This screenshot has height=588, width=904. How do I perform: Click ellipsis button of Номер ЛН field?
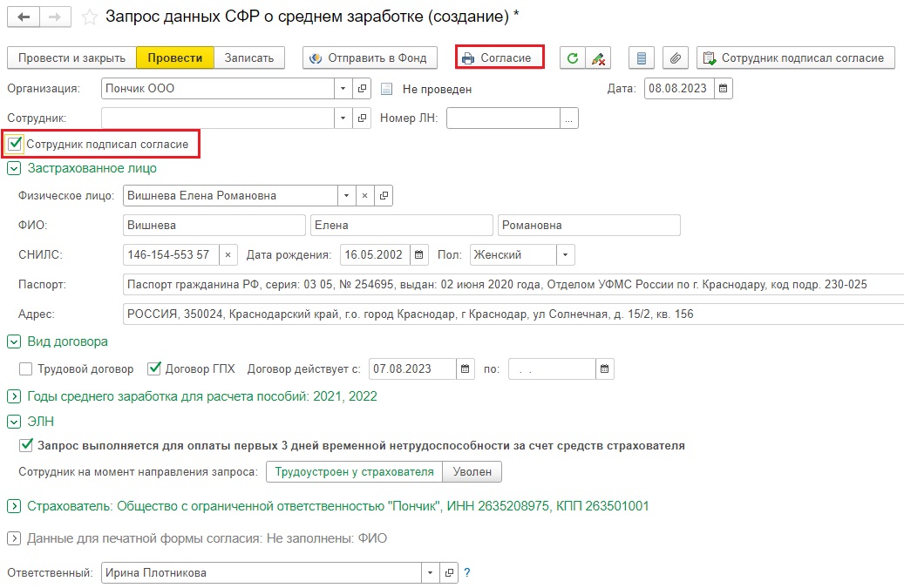point(569,118)
